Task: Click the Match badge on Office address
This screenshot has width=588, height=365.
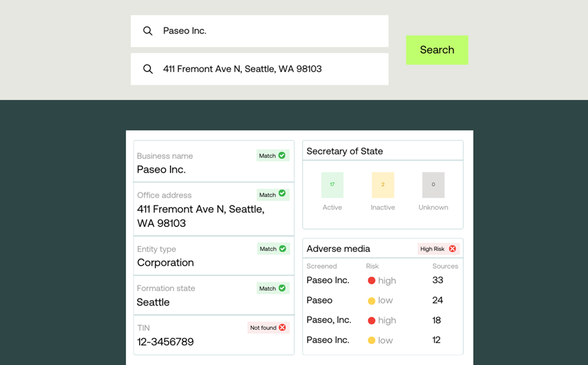Action: click(272, 194)
